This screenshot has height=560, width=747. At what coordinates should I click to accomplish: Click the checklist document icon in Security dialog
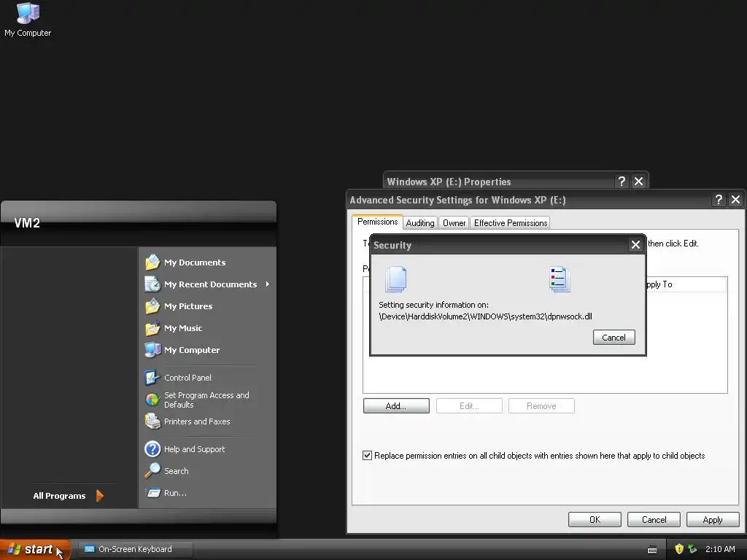click(x=560, y=279)
